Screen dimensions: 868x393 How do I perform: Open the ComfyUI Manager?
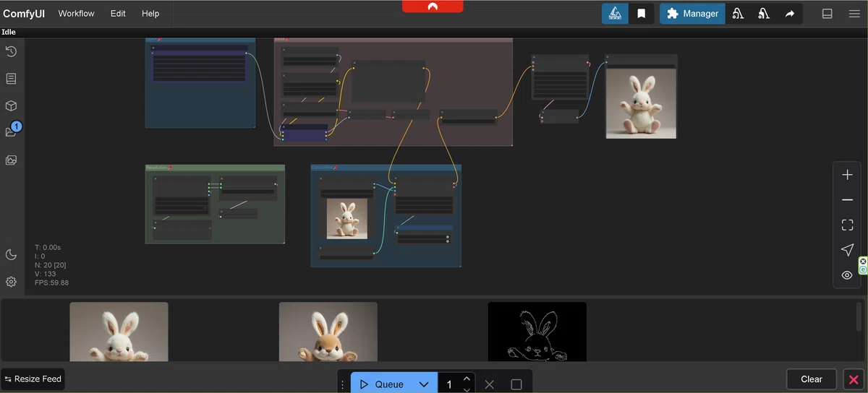(692, 14)
